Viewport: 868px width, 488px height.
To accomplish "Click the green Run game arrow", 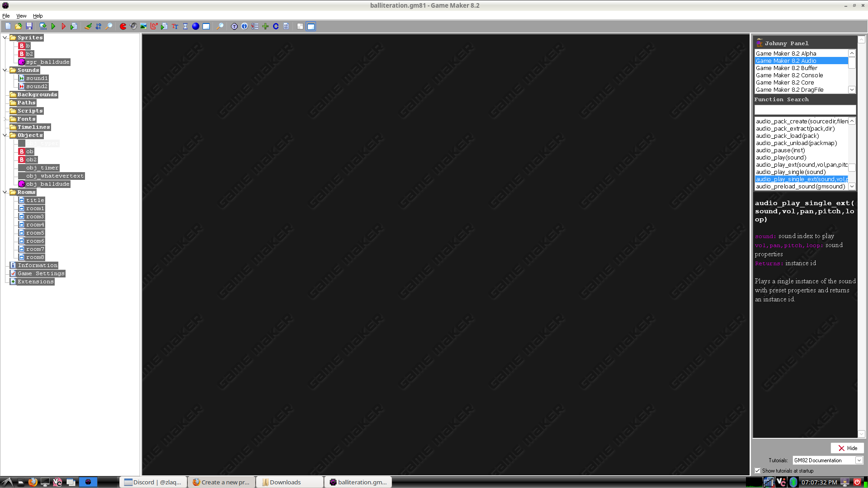I will pyautogui.click(x=53, y=27).
